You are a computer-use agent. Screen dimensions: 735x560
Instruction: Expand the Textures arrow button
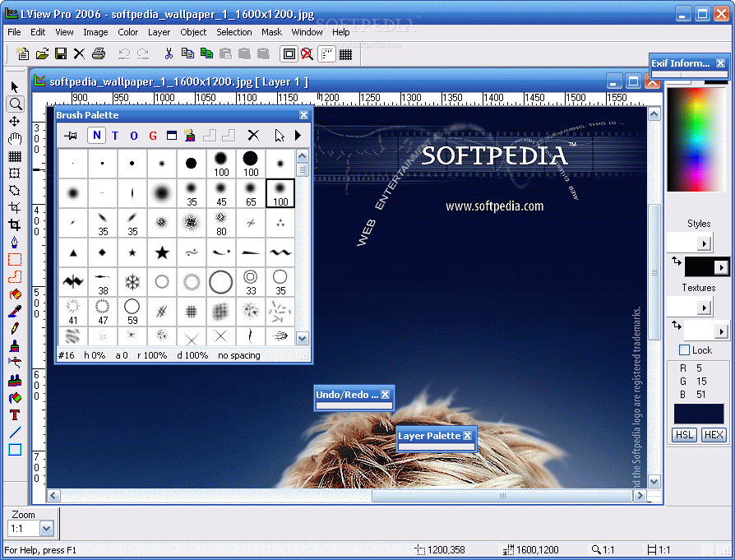[x=703, y=308]
